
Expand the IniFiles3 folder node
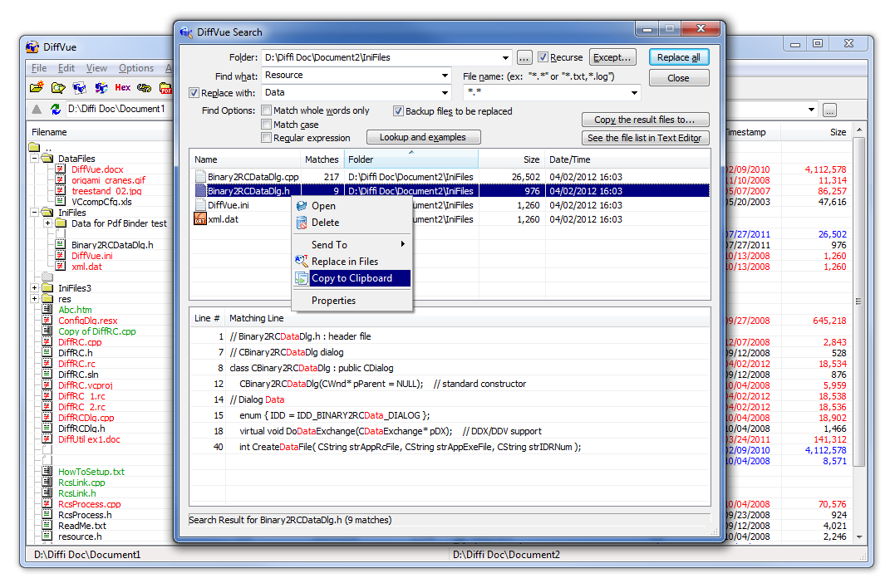point(35,288)
